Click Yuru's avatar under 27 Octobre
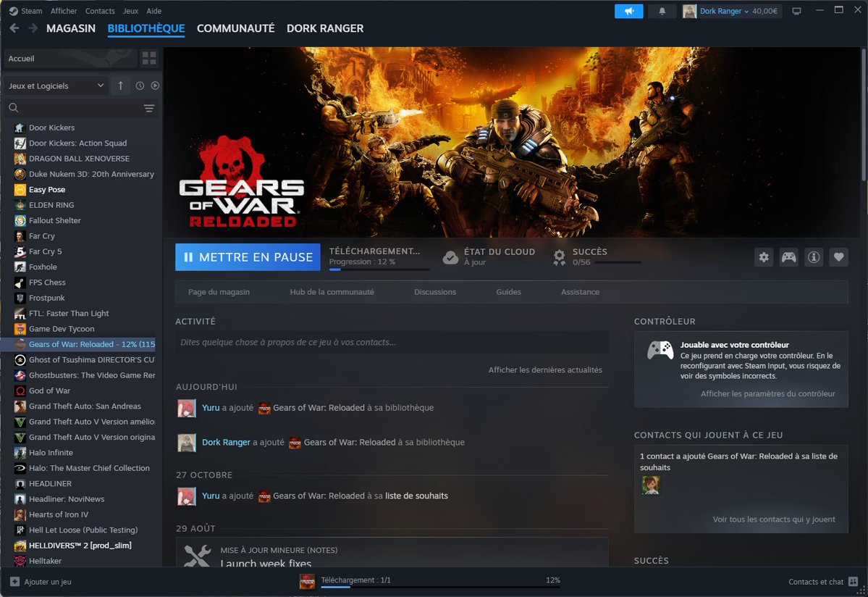The image size is (868, 597). point(187,496)
